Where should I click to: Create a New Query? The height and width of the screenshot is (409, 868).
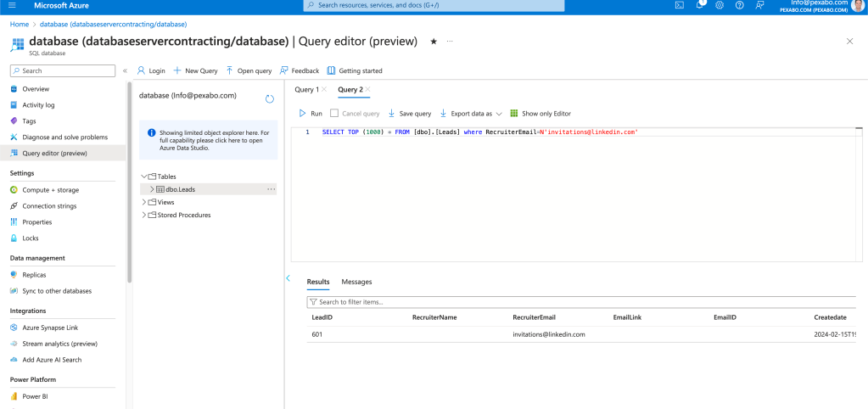pos(195,70)
